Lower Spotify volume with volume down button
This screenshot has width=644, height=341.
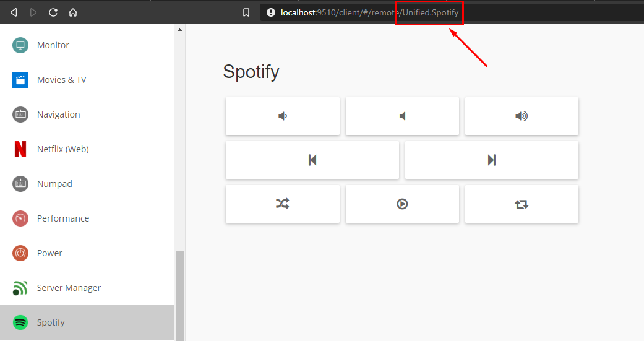click(283, 116)
